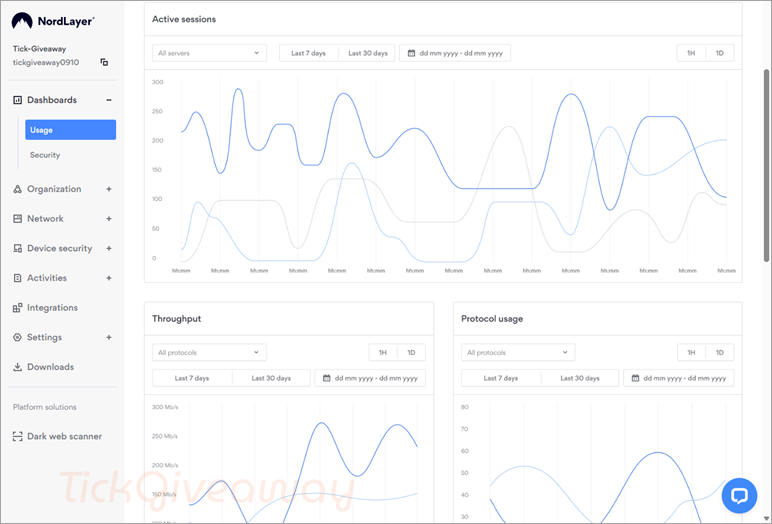Click the Active sessions date range field

[x=455, y=53]
